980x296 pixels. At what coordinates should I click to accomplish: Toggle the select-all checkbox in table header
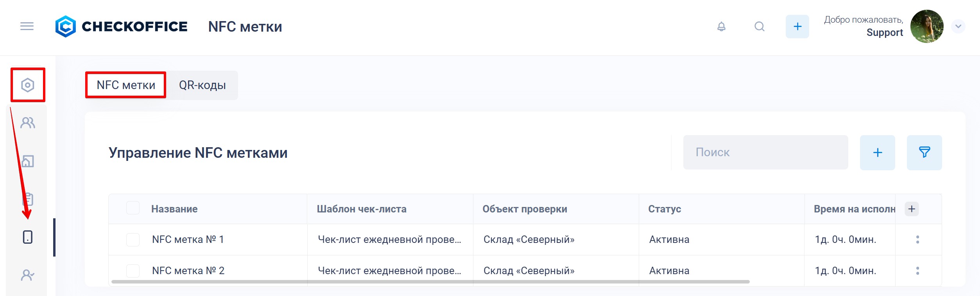(133, 208)
